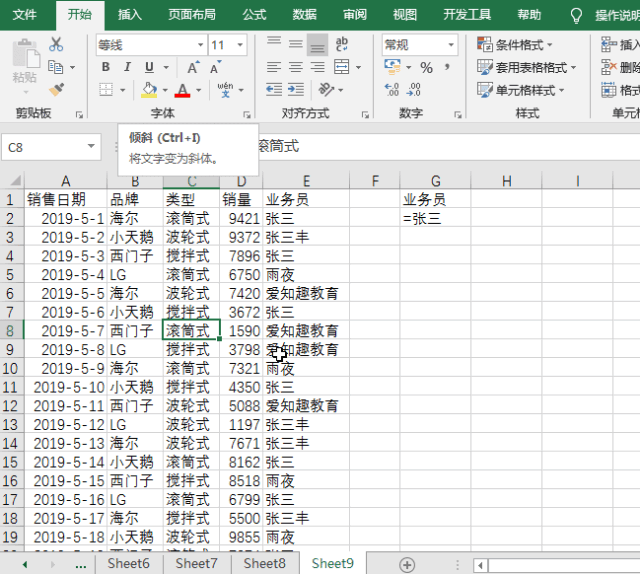The image size is (640, 574).
Task: Switch to the Sheet8 worksheet tab
Action: point(264,564)
